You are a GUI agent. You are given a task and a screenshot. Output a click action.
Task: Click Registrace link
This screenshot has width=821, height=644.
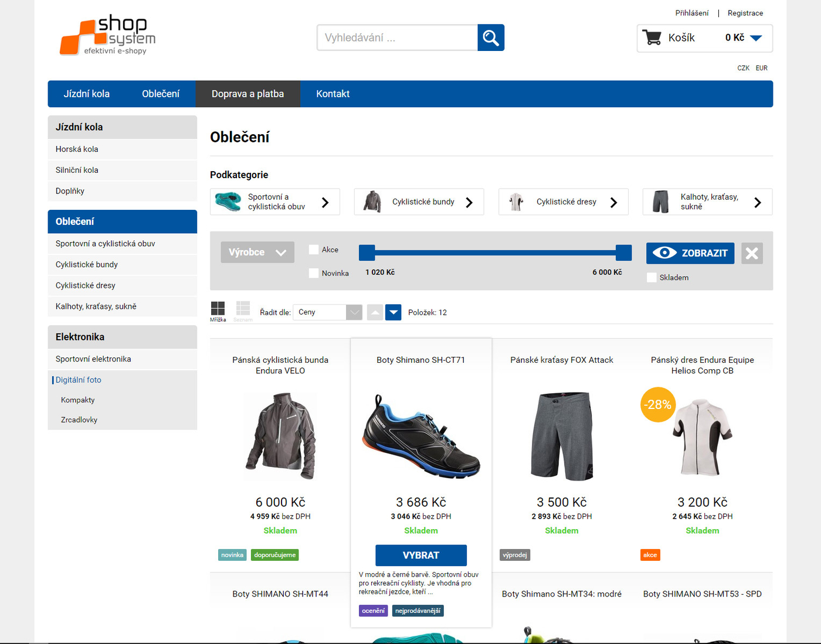coord(745,13)
